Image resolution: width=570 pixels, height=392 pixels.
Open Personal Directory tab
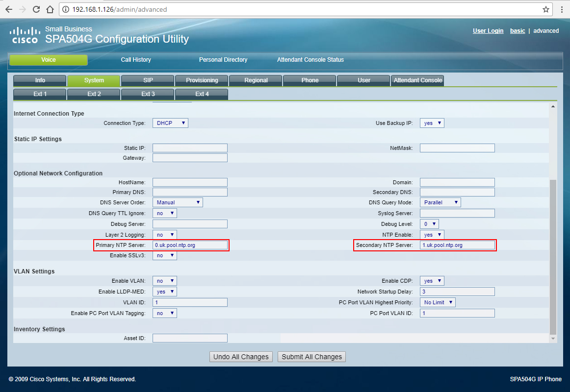point(223,60)
